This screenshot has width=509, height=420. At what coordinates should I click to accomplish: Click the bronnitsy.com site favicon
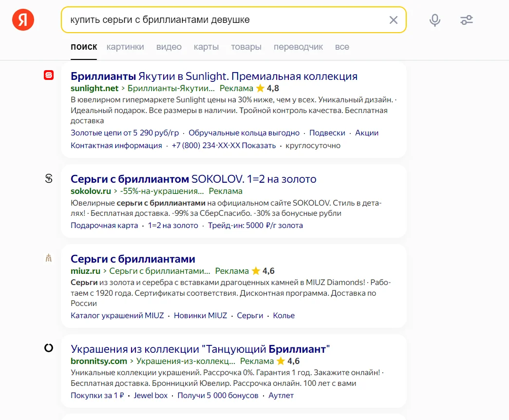pyautogui.click(x=48, y=348)
